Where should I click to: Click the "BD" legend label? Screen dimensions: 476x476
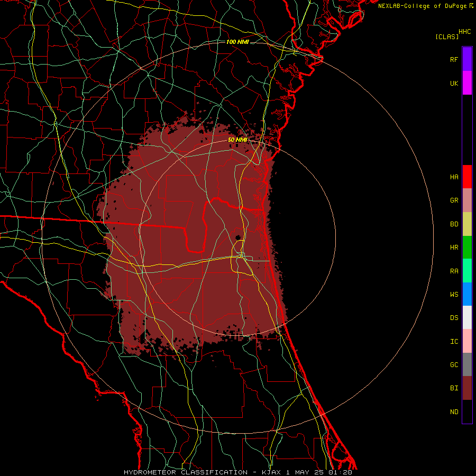(454, 224)
